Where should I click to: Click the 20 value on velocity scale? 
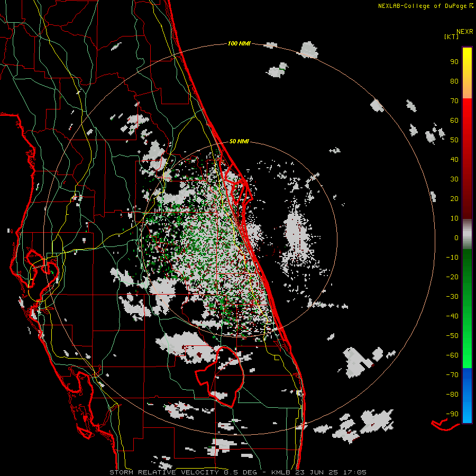point(454,199)
